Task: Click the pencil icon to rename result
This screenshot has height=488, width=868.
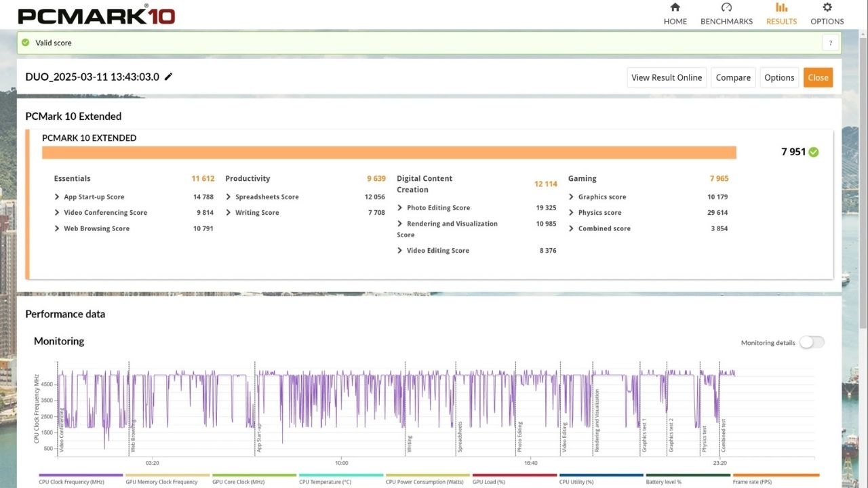Action: (x=168, y=77)
